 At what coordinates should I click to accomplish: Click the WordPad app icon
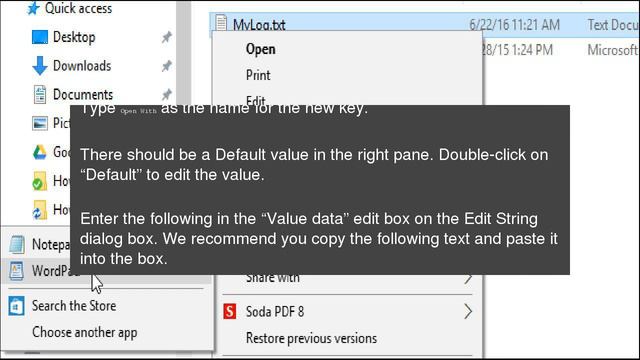coord(16,271)
